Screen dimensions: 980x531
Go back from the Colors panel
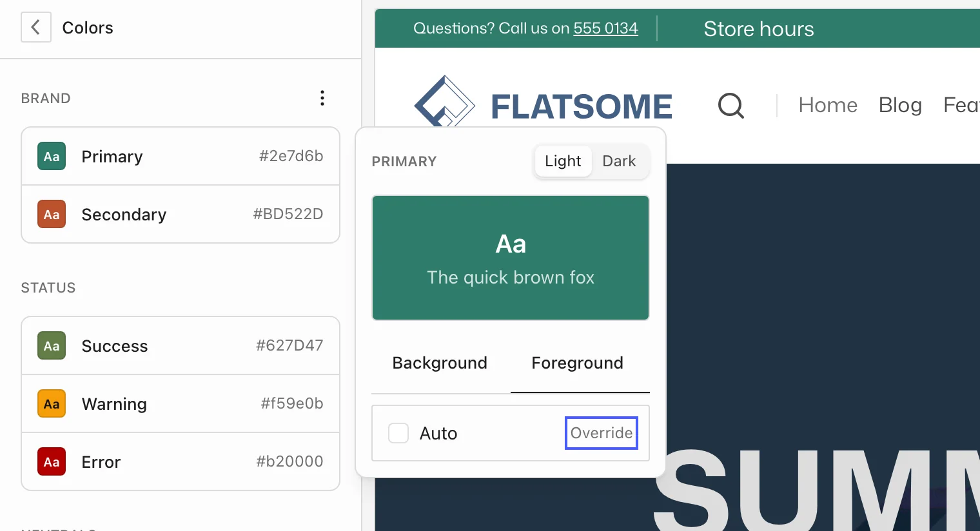pos(36,28)
